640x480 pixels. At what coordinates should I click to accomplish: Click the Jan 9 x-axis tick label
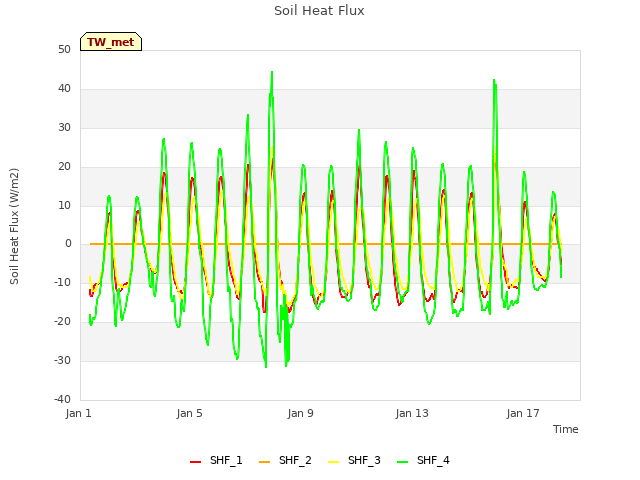point(300,413)
